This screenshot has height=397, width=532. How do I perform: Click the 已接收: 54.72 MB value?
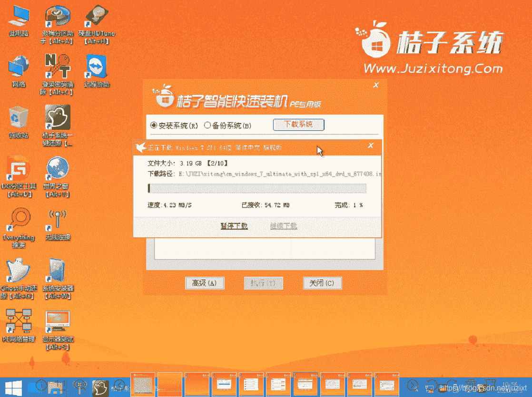[266, 205]
